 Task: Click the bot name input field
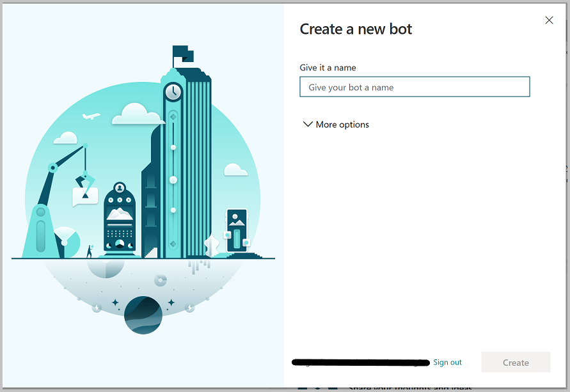point(415,87)
